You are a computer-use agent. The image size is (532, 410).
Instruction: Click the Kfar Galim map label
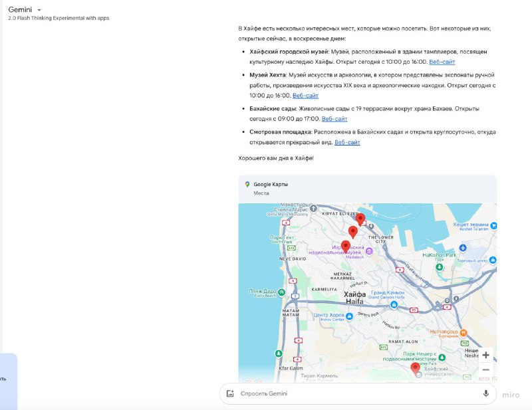(291, 368)
